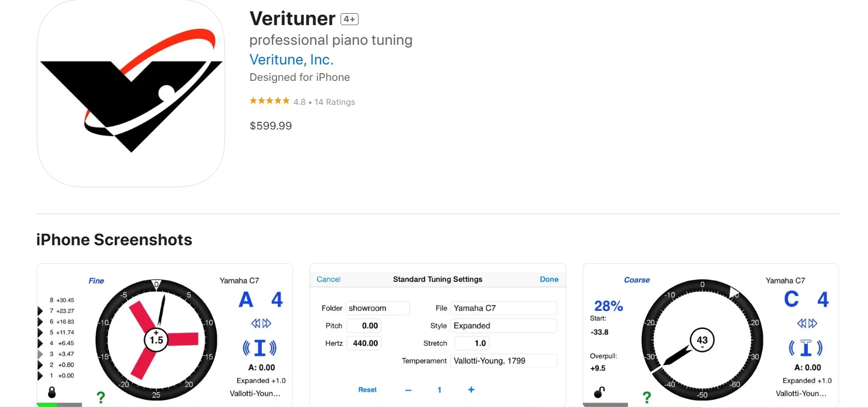The image size is (868, 408).
Task: Toggle the open padlock on the Coarse screen
Action: pyautogui.click(x=599, y=393)
